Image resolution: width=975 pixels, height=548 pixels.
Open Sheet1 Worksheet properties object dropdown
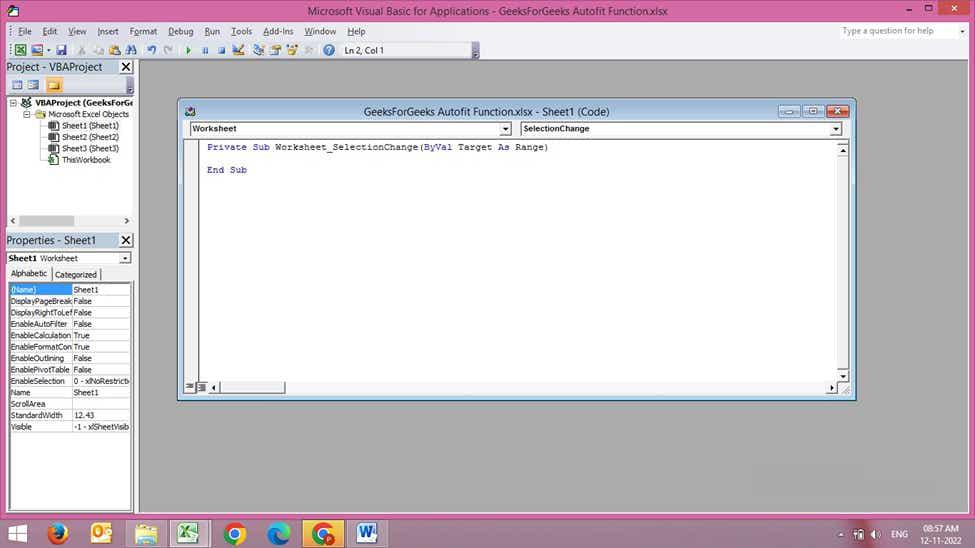[x=125, y=258]
